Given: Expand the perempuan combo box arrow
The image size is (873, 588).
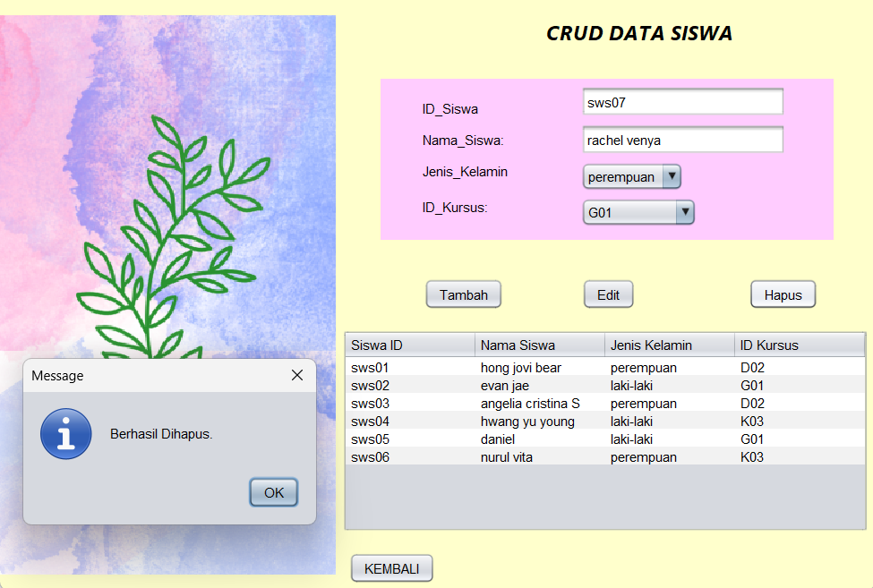Looking at the screenshot, I should 671,176.
